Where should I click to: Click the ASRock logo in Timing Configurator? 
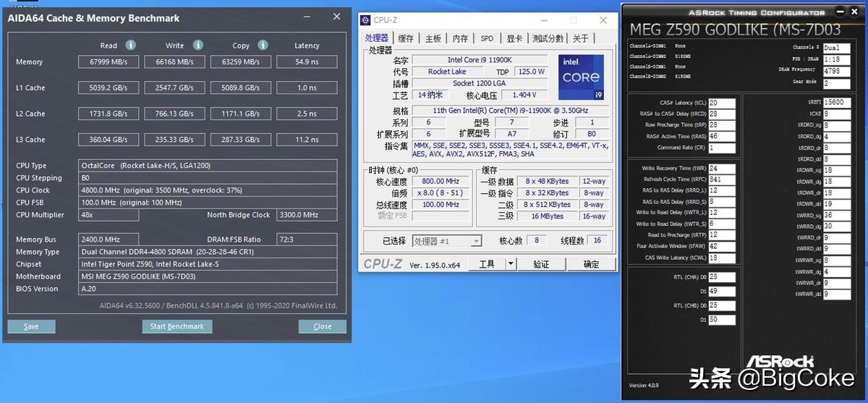point(780,360)
